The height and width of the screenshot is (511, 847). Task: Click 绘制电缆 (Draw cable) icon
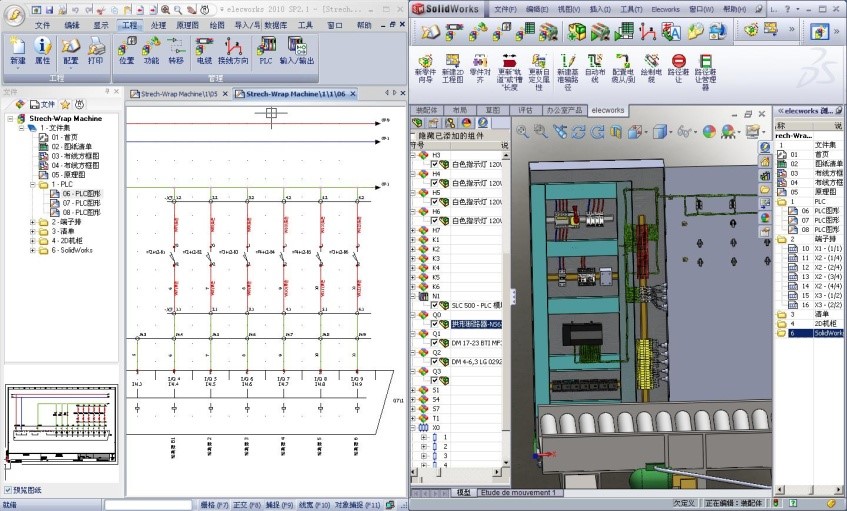[651, 69]
